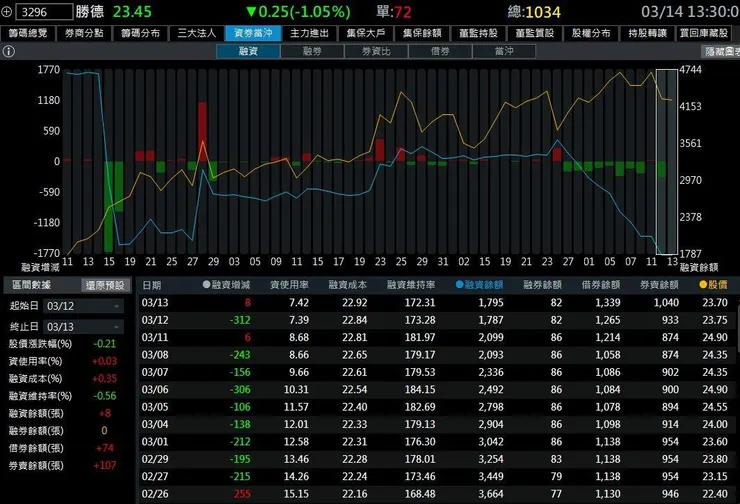Viewport: 740px width, 504px height.
Task: Click the 日期 column header
Action: click(x=152, y=285)
